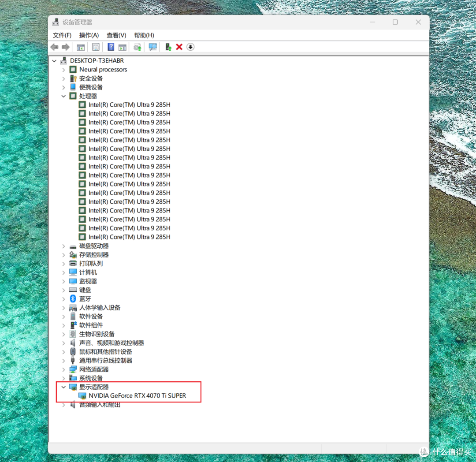
Task: Click the Back arrow toolbar icon
Action: point(55,47)
